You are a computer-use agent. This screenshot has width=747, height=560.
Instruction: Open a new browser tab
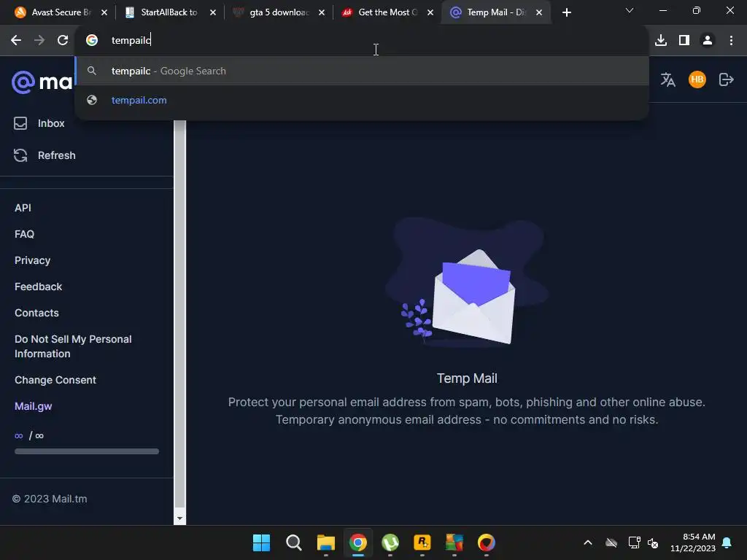[566, 13]
